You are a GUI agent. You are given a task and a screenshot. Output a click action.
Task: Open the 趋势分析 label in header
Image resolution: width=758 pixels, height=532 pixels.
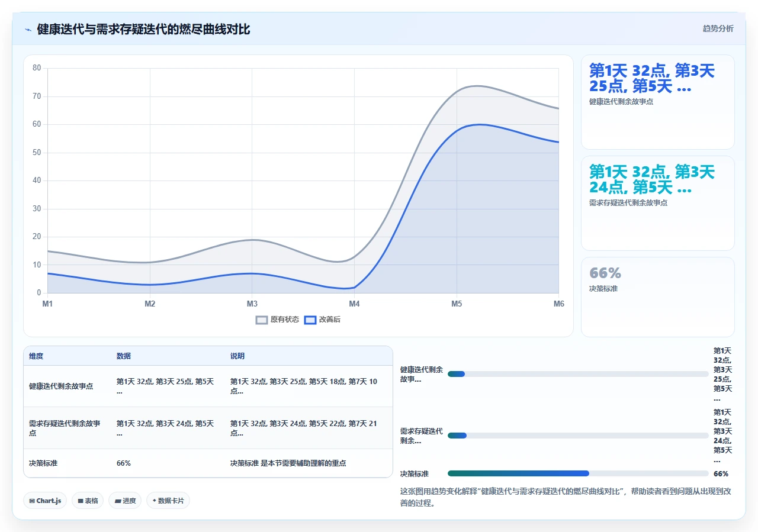click(x=718, y=28)
